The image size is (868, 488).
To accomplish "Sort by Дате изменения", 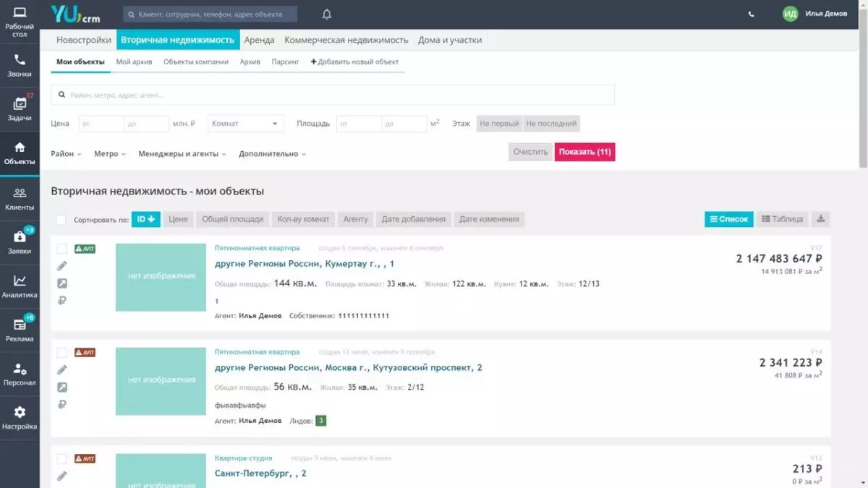I will (489, 219).
